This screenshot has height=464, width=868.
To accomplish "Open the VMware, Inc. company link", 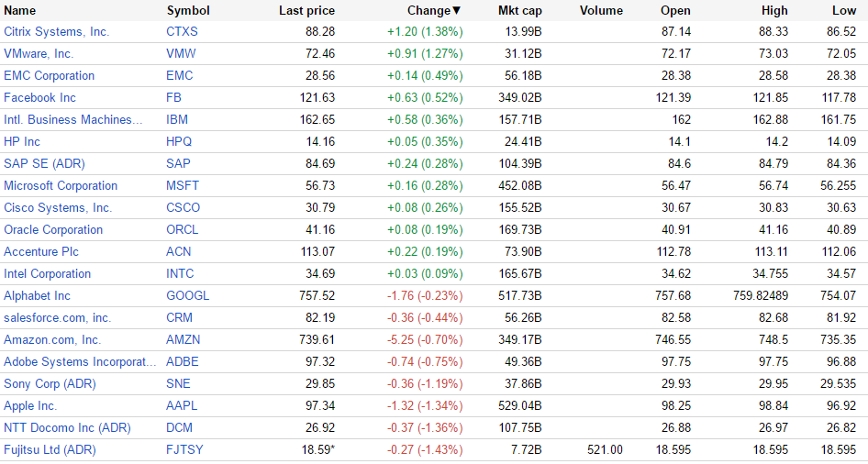I will [39, 54].
